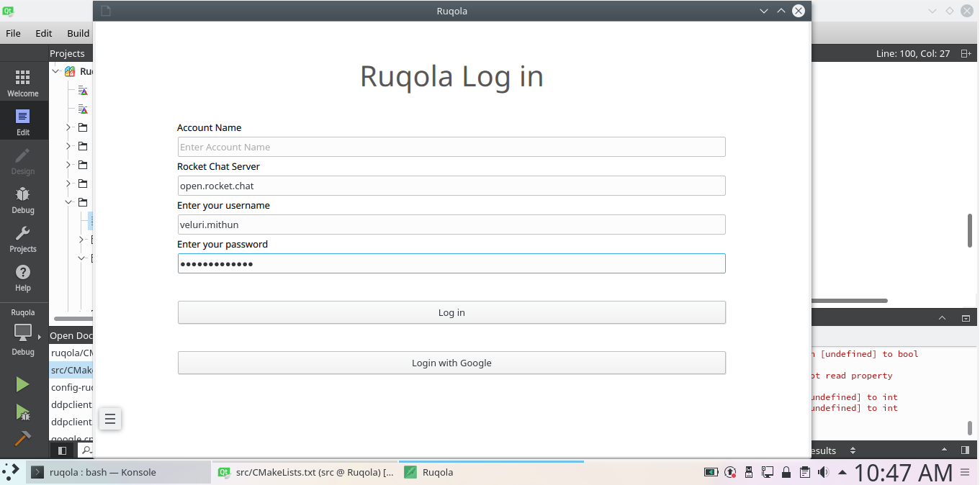Image resolution: width=980 pixels, height=485 pixels.
Task: Click the editor's vertical scrollbar handle
Action: point(970,230)
